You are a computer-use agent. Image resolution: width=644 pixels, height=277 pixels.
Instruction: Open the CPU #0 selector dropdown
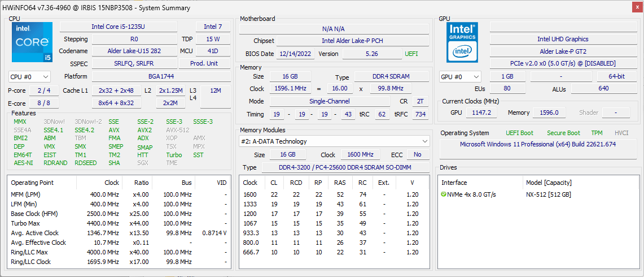coord(30,77)
